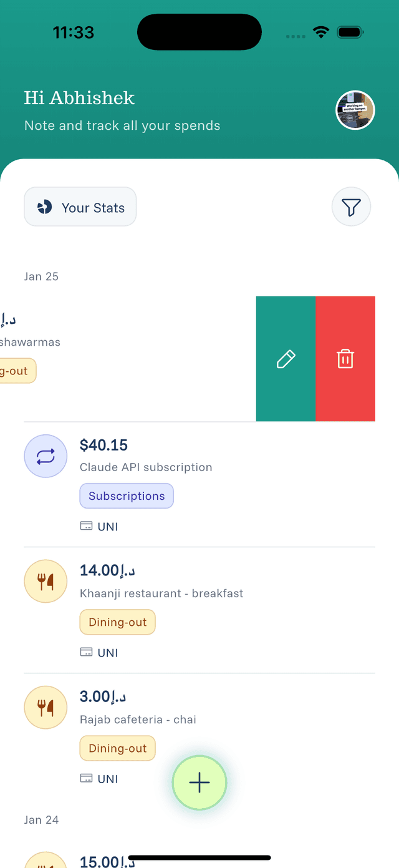
Task: Tap the battery indicator in the status bar
Action: point(350,32)
